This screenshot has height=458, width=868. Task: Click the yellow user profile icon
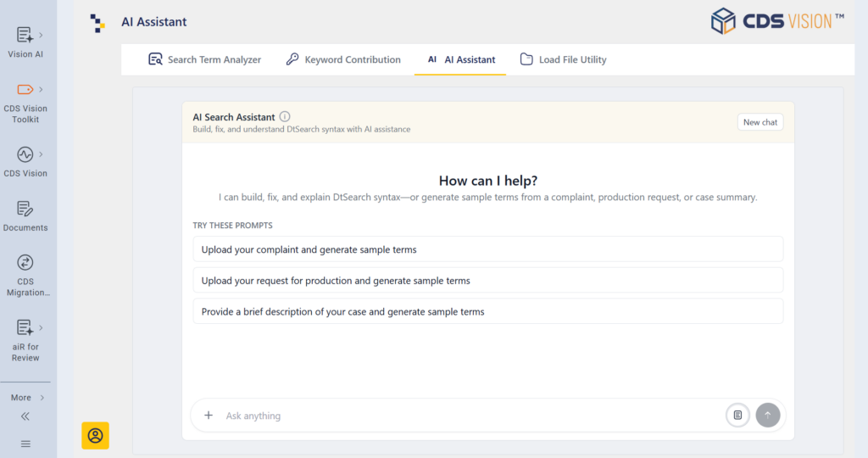click(95, 435)
